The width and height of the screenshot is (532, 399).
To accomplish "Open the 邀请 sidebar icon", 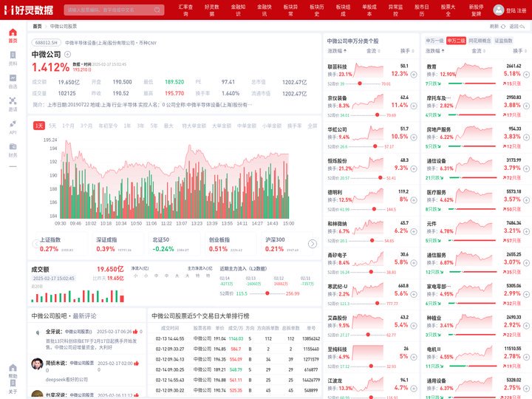I will (13, 104).
